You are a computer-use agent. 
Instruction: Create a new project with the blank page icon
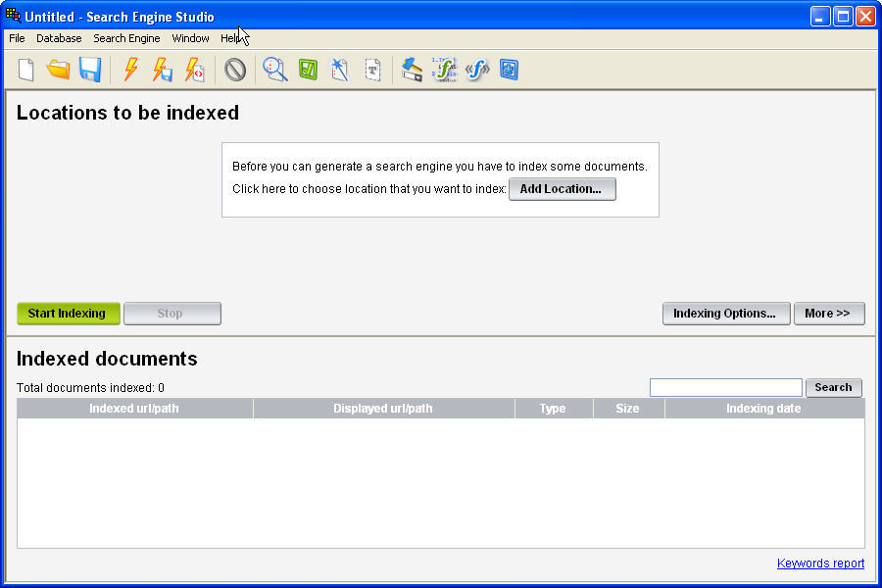pyautogui.click(x=25, y=69)
